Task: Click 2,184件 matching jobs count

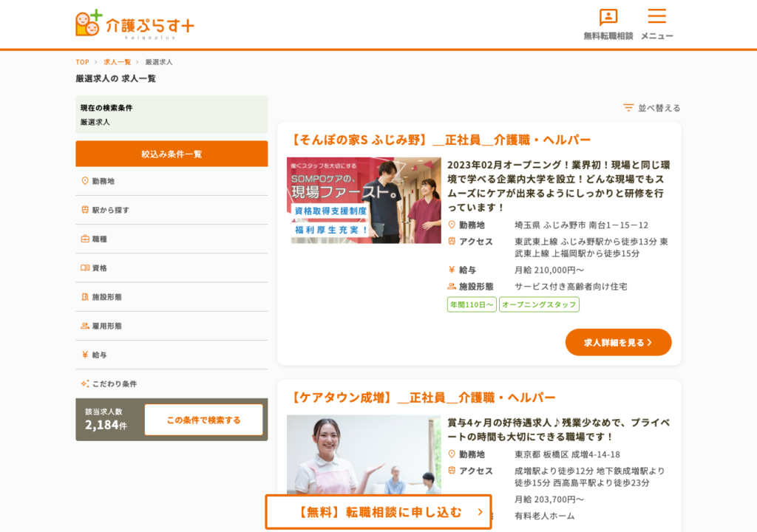Action: pos(106,425)
